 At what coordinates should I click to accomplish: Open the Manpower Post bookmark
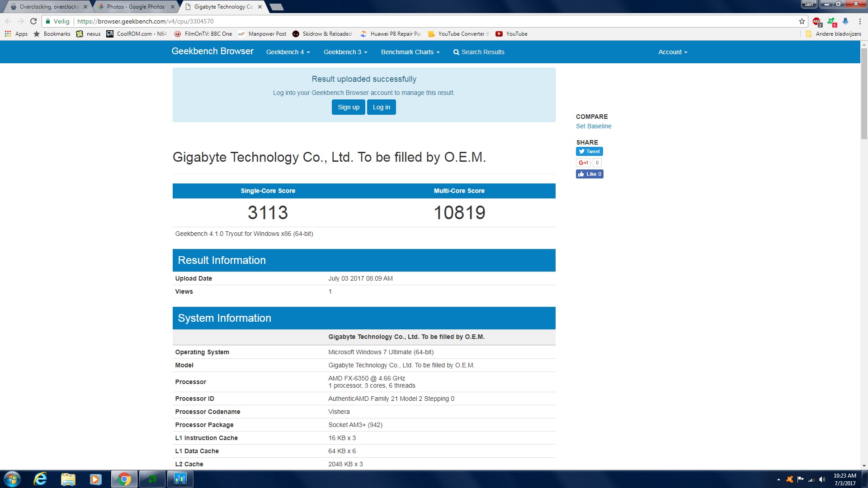coord(262,34)
